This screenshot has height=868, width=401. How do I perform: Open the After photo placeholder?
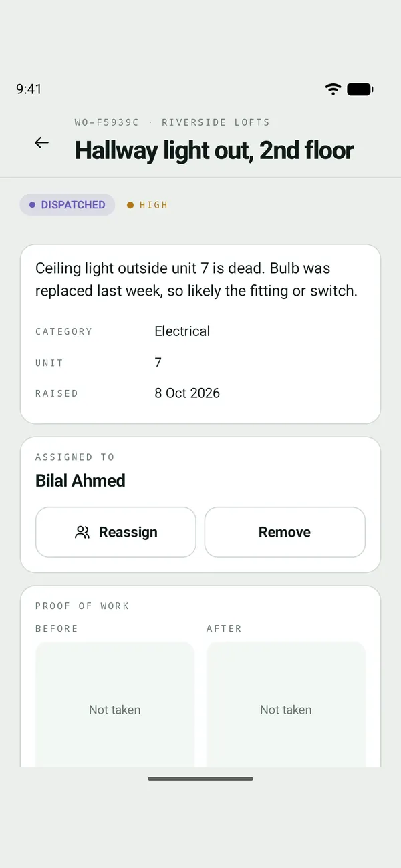tap(286, 705)
